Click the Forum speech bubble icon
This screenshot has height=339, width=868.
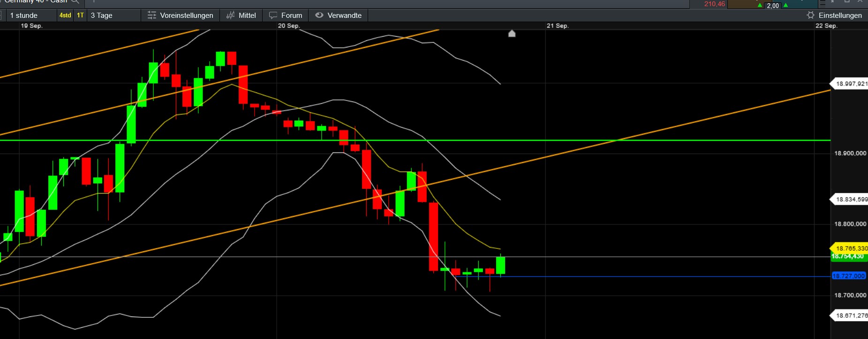(x=273, y=15)
